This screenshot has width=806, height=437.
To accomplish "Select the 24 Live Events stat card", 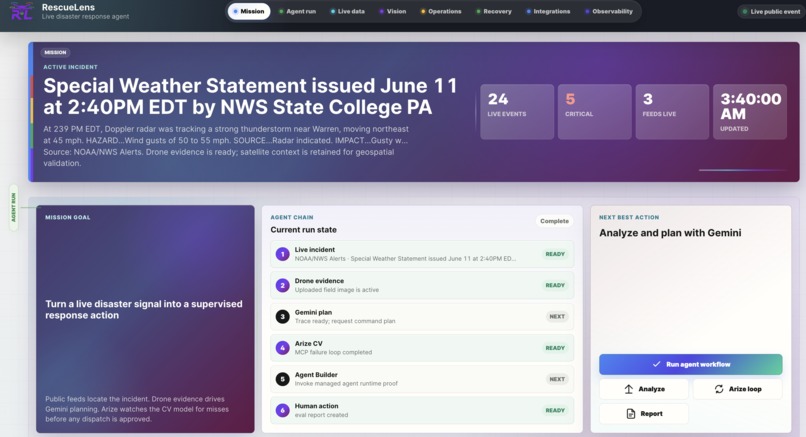I will tap(517, 112).
